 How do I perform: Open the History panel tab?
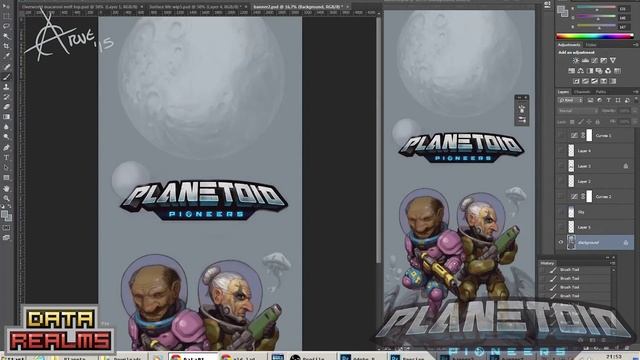click(547, 263)
